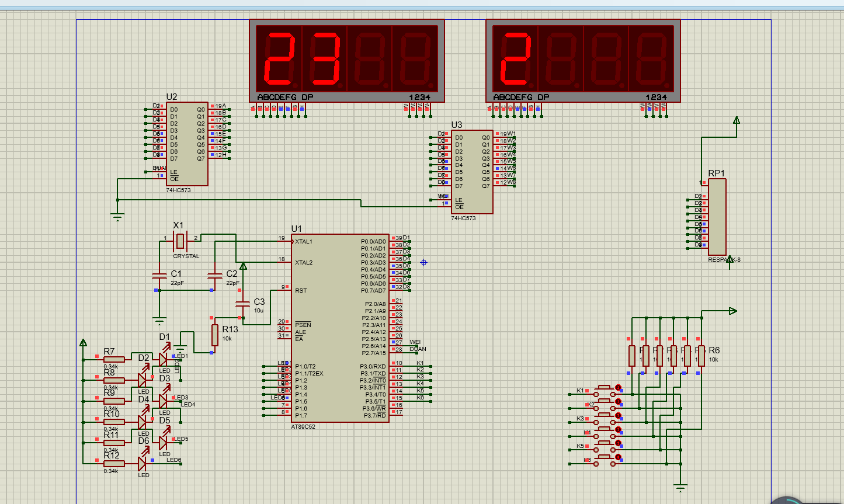
Task: Select the R8 resistor
Action: pos(114,380)
